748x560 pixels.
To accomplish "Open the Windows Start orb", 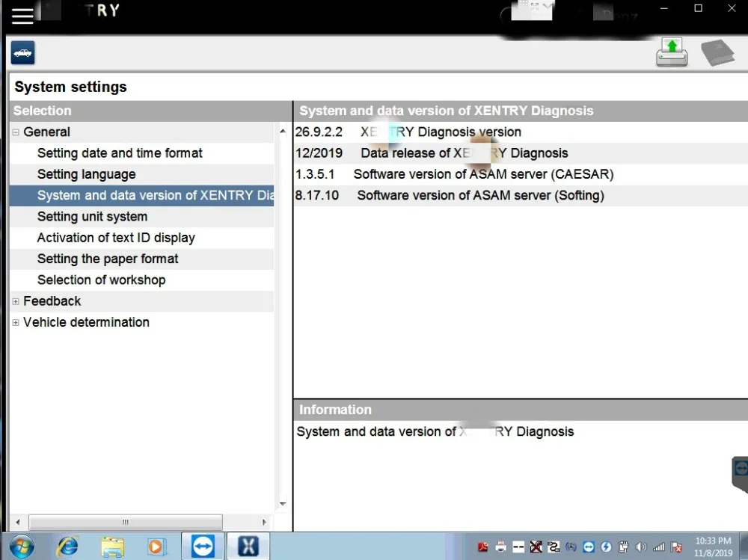I will pos(22,547).
